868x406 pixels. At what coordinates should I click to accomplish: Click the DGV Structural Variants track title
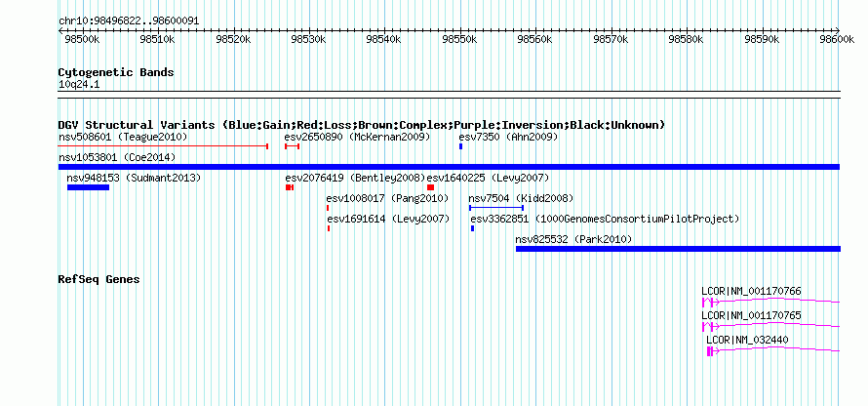362,125
